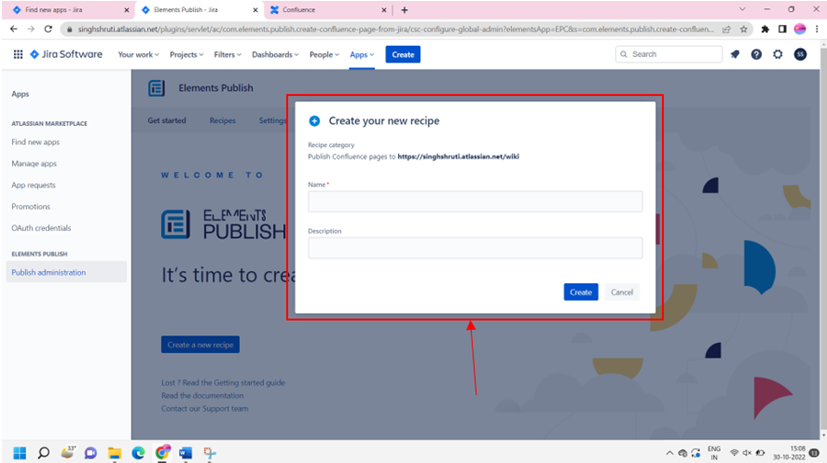Screen dimensions: 827x463
Task: Select Publish administration in the sidebar
Action: tap(66, 272)
